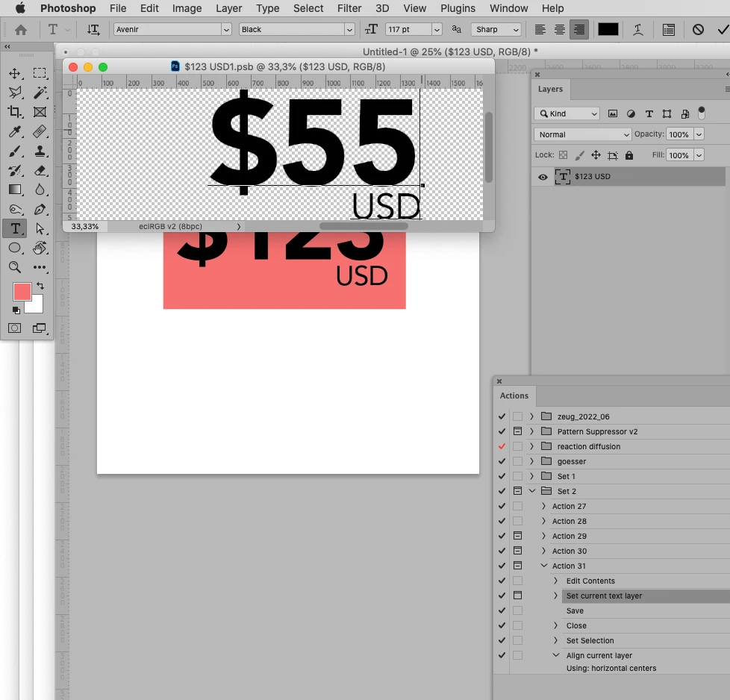Toggle text orientation in options bar
Image resolution: width=730 pixels, height=700 pixels.
(93, 30)
